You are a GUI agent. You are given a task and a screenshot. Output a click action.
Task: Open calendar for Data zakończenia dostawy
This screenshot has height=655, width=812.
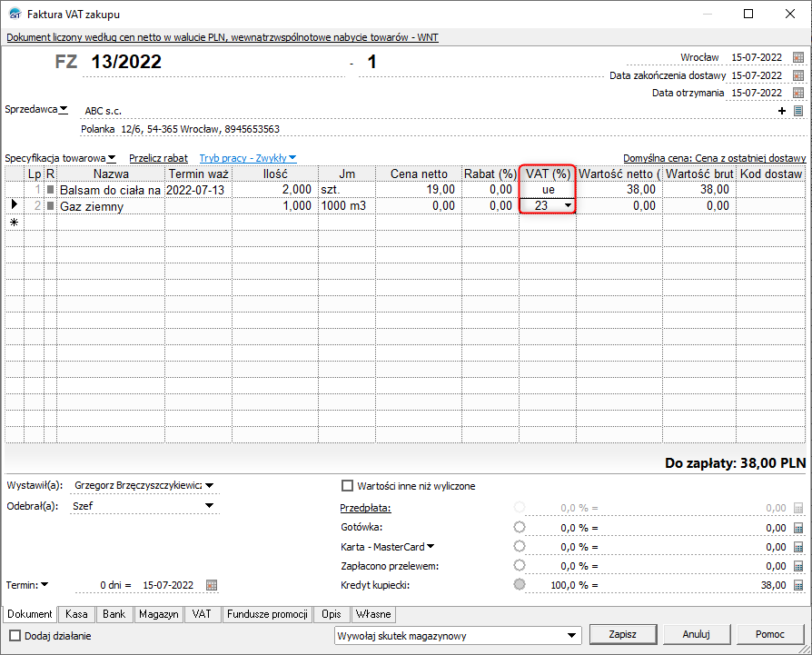(x=798, y=75)
